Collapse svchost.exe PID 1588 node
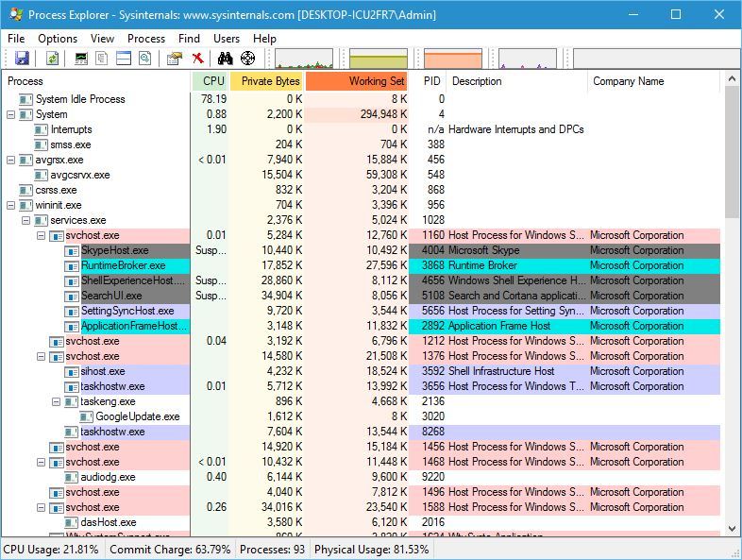 pos(42,507)
